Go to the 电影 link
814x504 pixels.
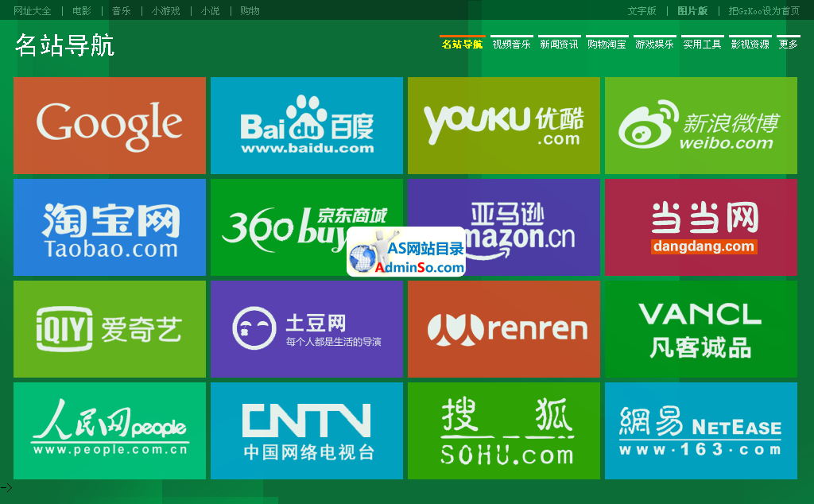[x=82, y=11]
